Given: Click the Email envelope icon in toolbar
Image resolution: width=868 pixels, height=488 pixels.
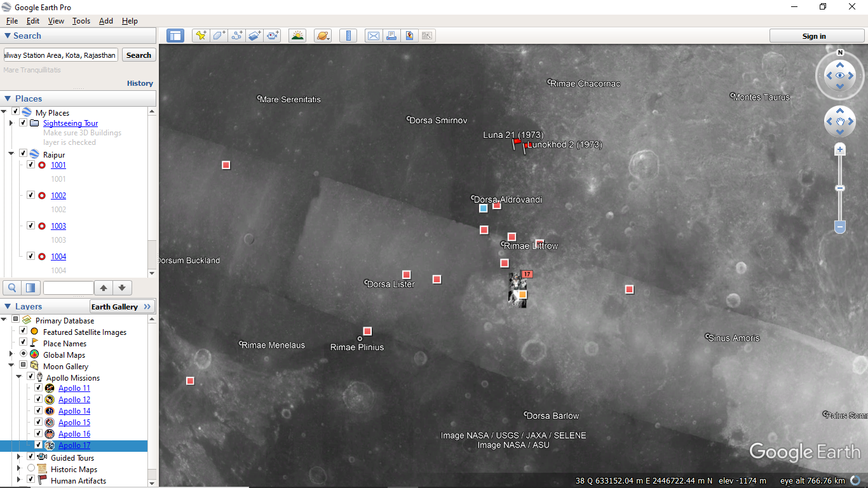Looking at the screenshot, I should [374, 36].
